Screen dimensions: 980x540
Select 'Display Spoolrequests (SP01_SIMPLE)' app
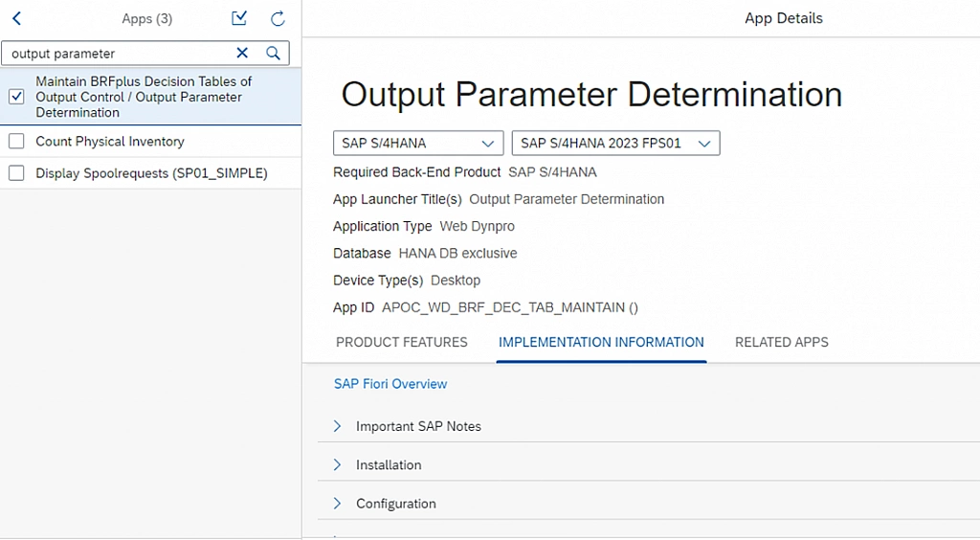coord(150,173)
